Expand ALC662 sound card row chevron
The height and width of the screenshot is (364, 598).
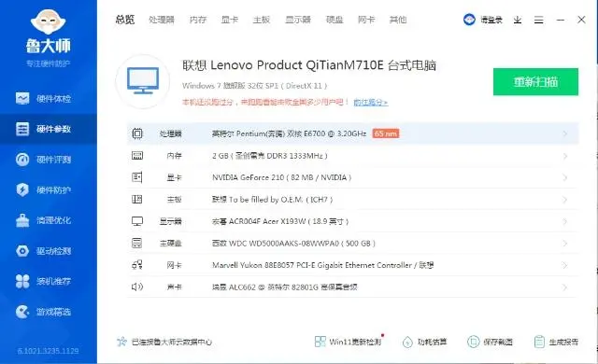564,287
